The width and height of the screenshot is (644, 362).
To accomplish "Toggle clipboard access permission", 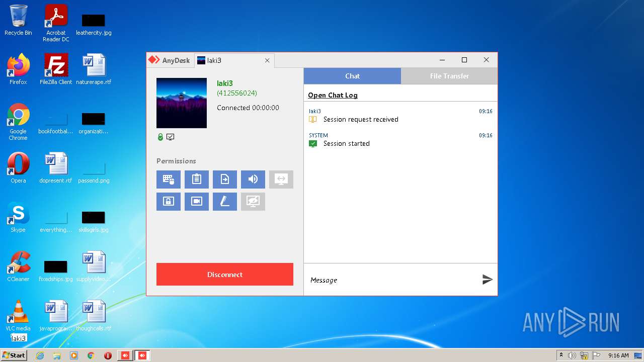I will (x=197, y=179).
